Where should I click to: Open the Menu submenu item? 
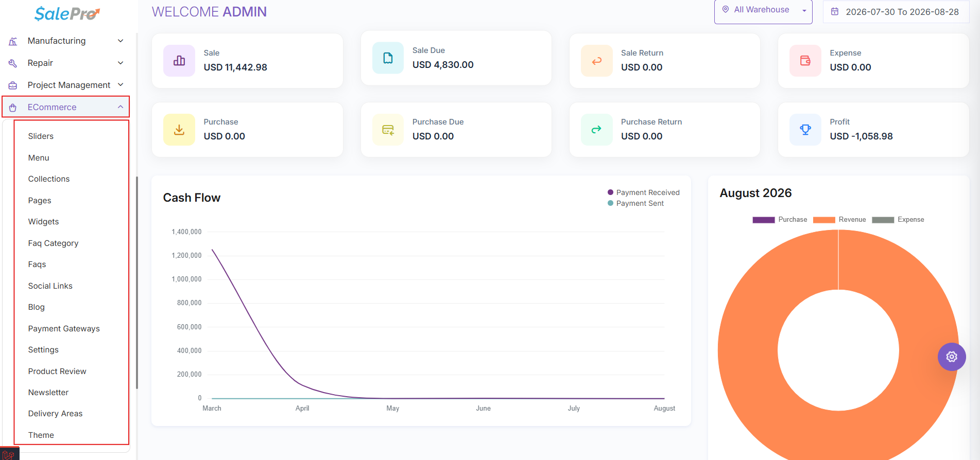[x=39, y=157]
